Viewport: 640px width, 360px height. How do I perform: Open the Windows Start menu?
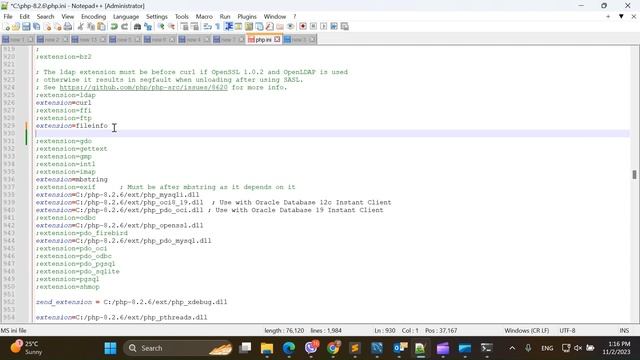[110, 348]
